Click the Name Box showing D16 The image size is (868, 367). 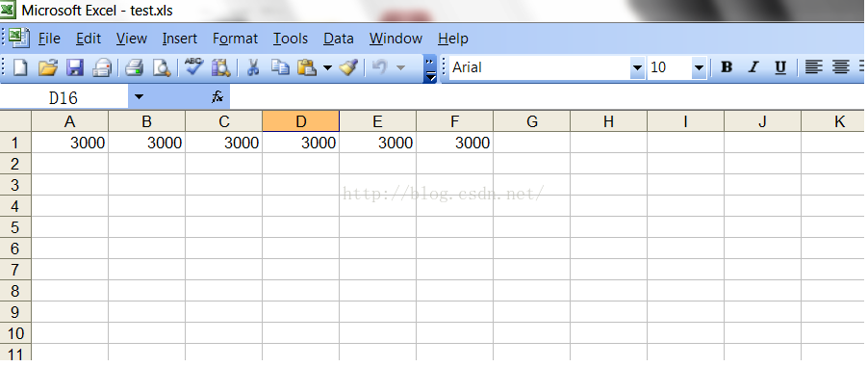64,97
